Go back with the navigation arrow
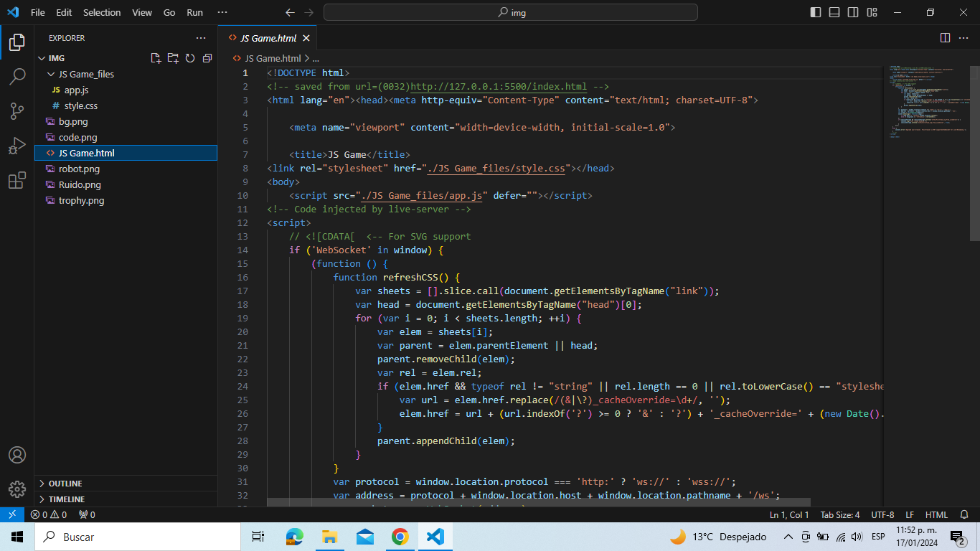980x551 pixels. pos(290,12)
